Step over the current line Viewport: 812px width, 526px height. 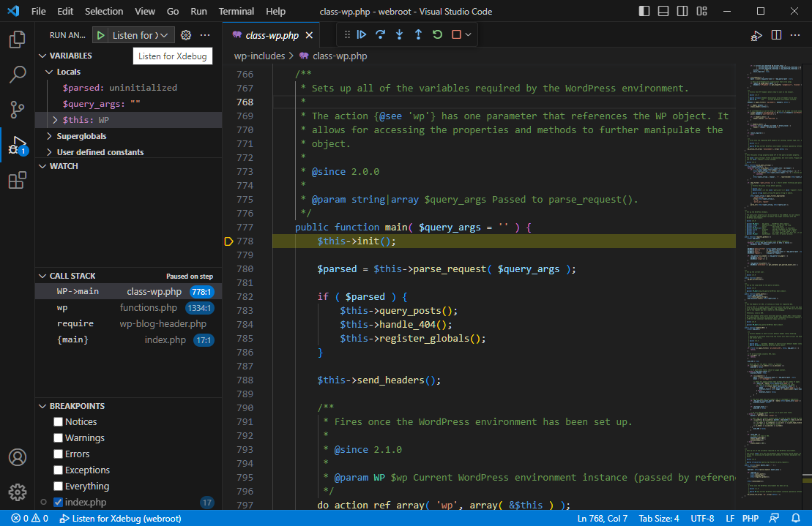381,34
